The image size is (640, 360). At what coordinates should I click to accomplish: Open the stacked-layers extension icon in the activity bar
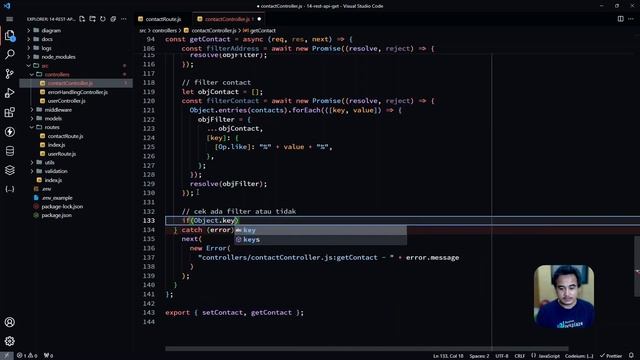coord(10,170)
